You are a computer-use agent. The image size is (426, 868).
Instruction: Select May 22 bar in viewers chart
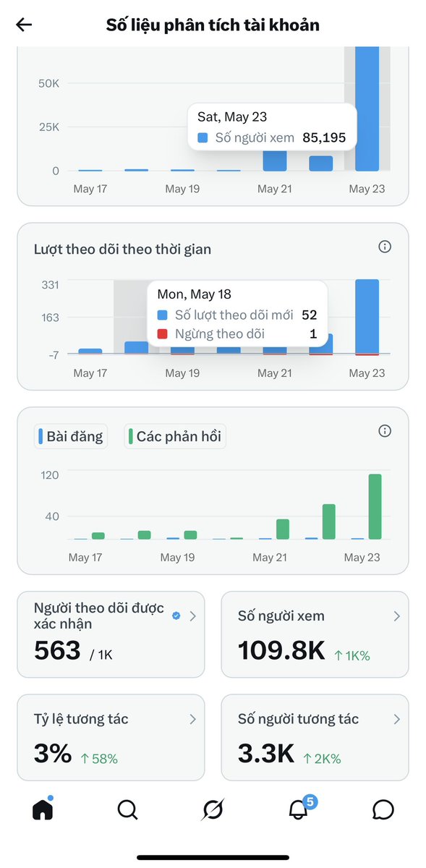coord(321,163)
